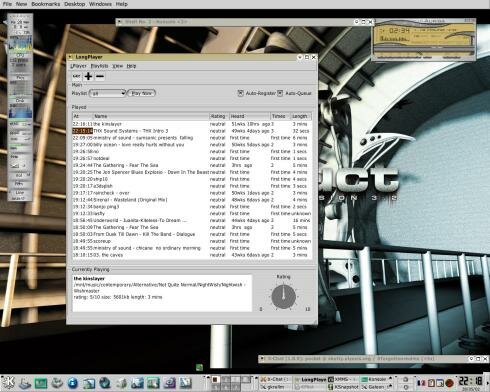Viewport: 490px width, 392px height.
Task: Select the 'THX Sound Systems - THX Intro 3' row
Action: (x=192, y=131)
